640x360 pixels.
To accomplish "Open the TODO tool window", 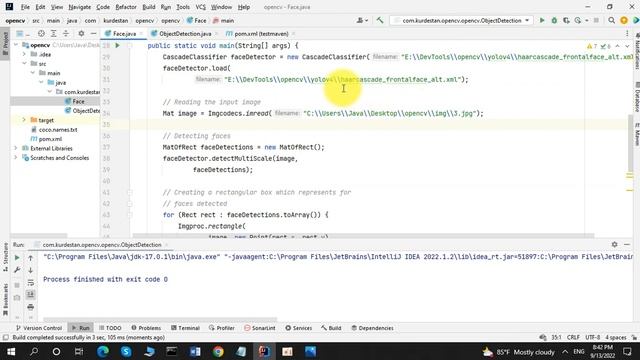I will pyautogui.click(x=110, y=328).
